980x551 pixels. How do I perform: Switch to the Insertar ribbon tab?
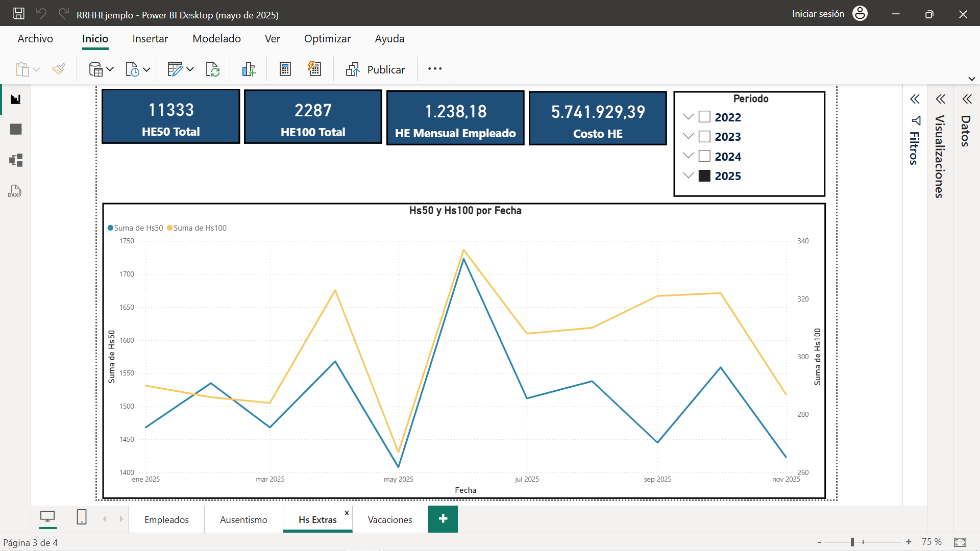(150, 39)
